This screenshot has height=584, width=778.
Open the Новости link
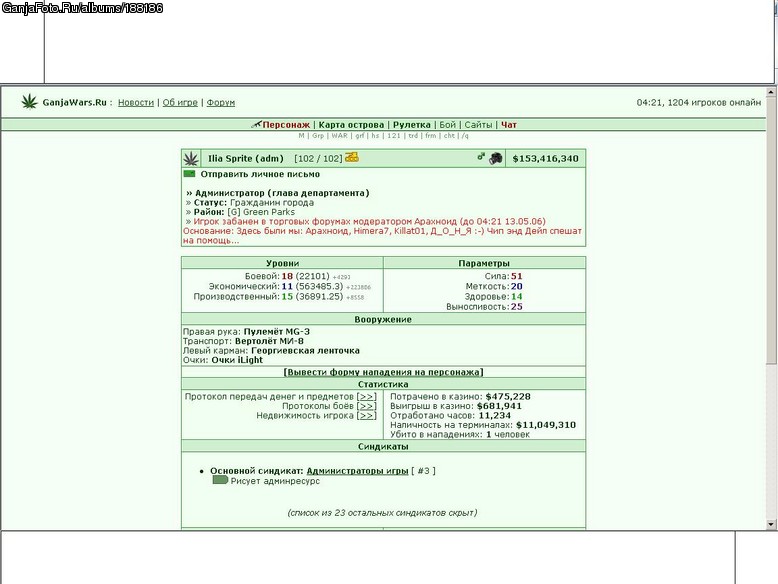[136, 103]
